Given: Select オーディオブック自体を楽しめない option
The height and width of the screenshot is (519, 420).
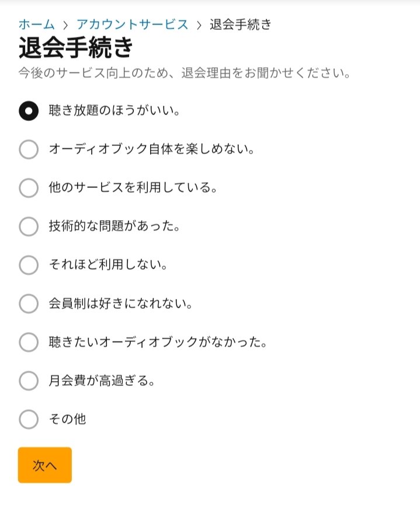Looking at the screenshot, I should (29, 149).
